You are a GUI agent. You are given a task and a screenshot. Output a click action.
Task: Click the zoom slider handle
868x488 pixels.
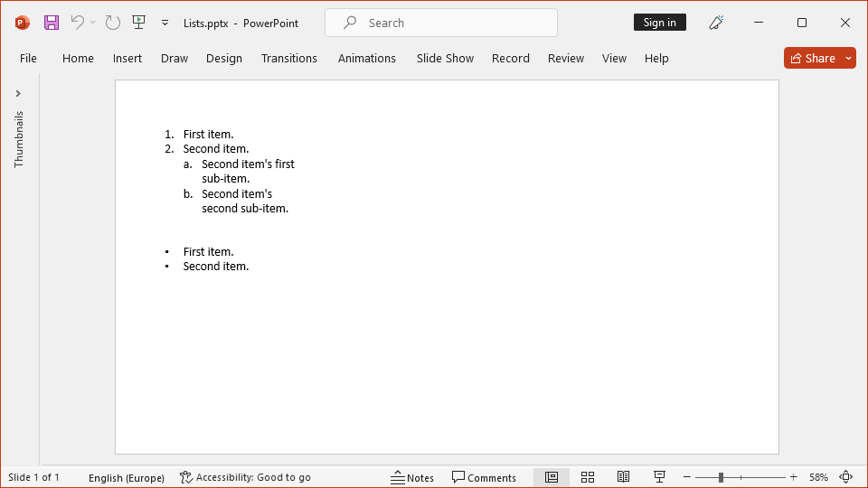[x=721, y=477]
